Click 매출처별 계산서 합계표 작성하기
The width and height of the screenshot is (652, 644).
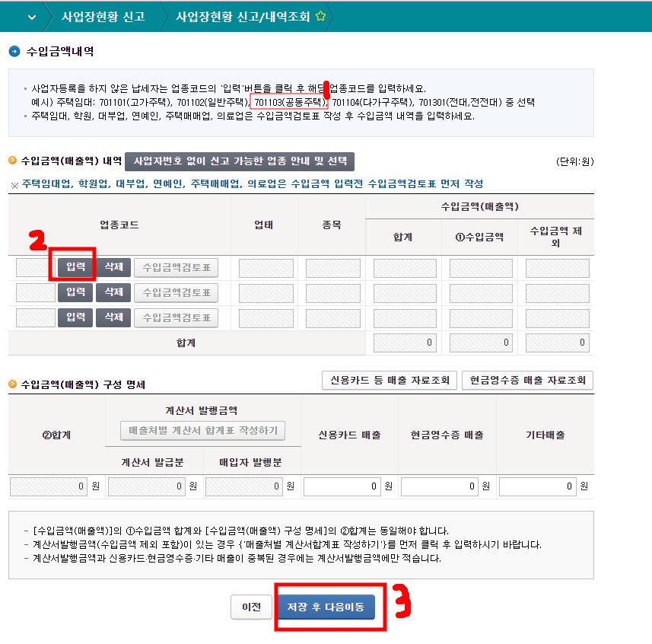coord(202,431)
